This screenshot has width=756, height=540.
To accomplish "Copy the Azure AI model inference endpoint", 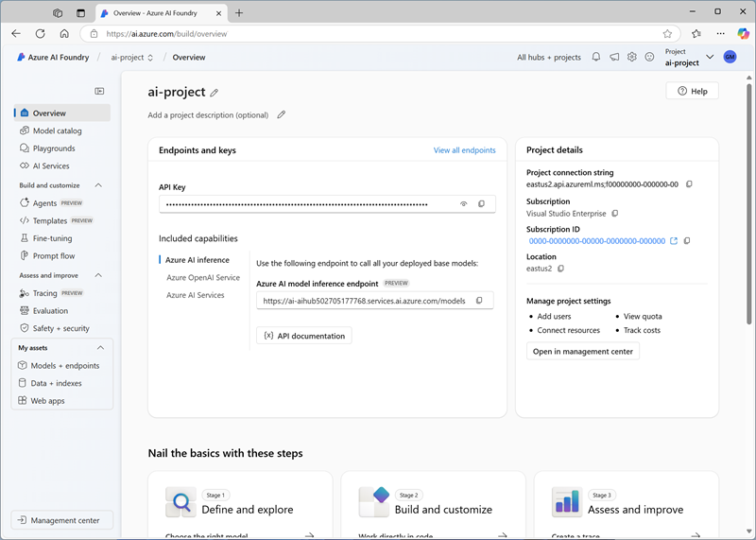I will [479, 301].
